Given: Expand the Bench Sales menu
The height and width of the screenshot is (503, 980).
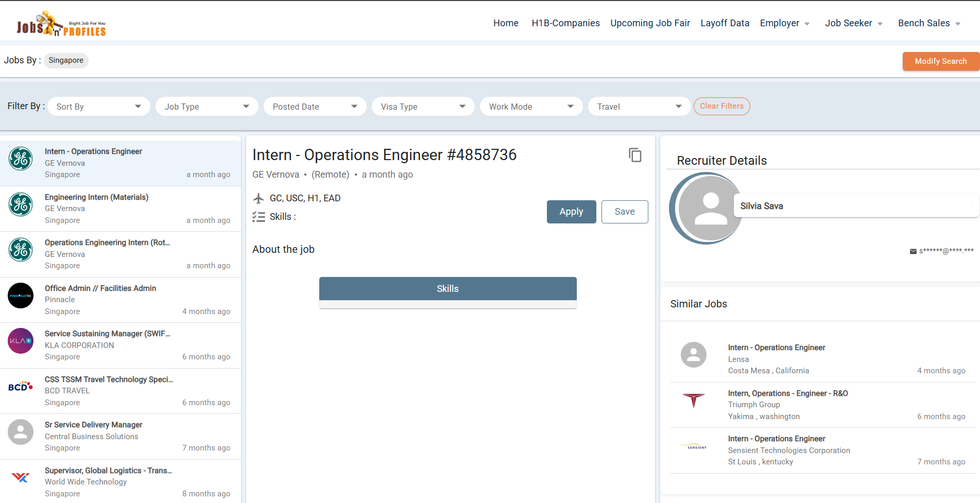Looking at the screenshot, I should 929,23.
